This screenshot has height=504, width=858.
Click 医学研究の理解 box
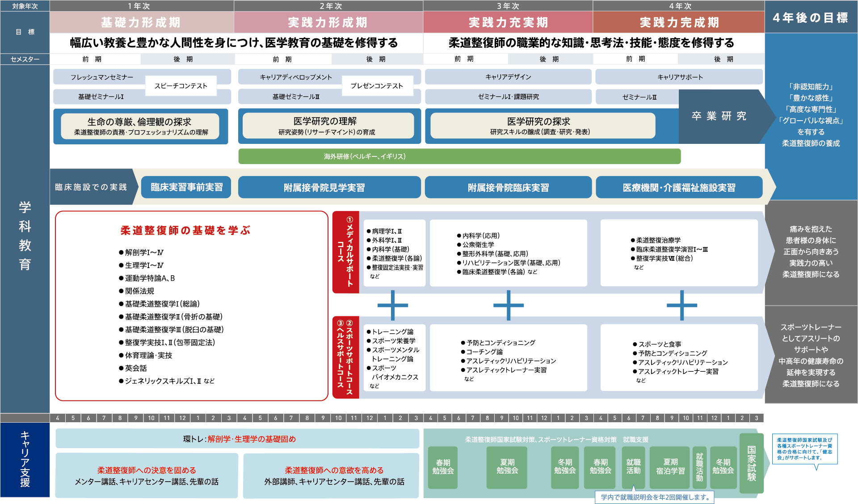328,126
